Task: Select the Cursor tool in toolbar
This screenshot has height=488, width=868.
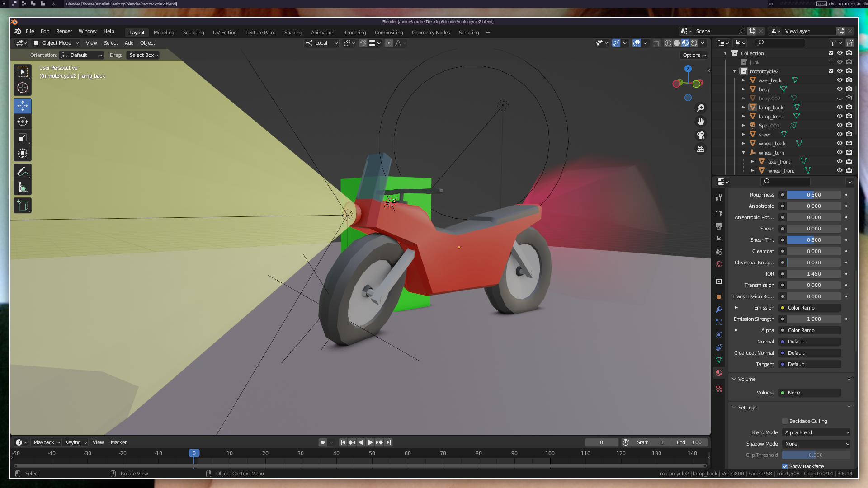Action: click(x=23, y=88)
